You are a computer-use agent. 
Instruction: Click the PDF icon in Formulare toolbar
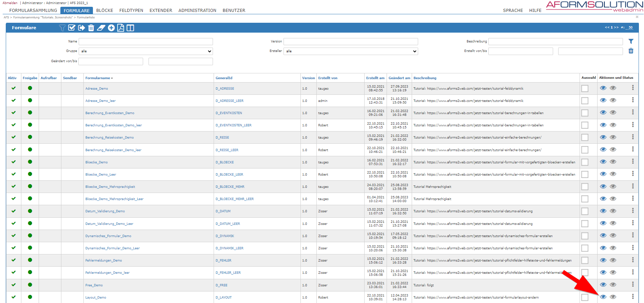tap(121, 28)
